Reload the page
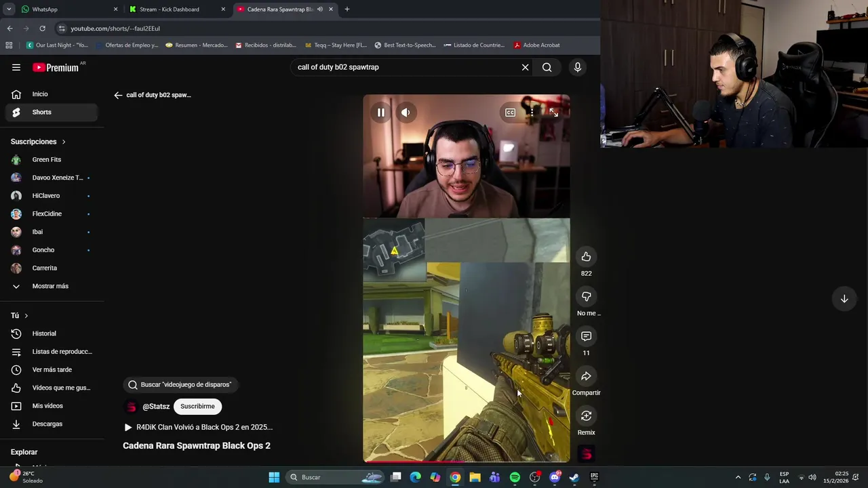The image size is (868, 488). point(42,28)
